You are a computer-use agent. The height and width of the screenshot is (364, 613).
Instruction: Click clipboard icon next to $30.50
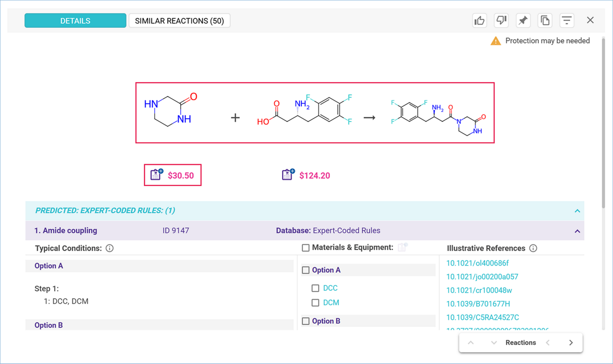[x=156, y=175]
